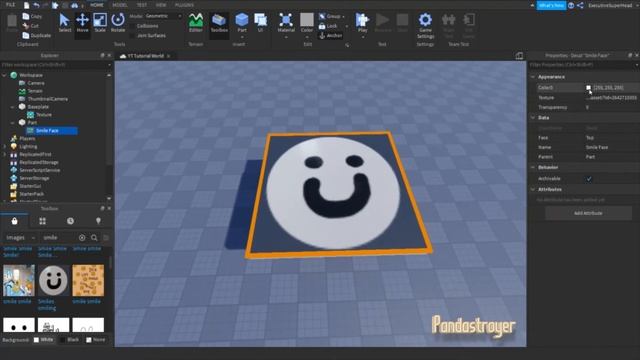Click the Play test button
The width and height of the screenshot is (640, 360).
362,22
